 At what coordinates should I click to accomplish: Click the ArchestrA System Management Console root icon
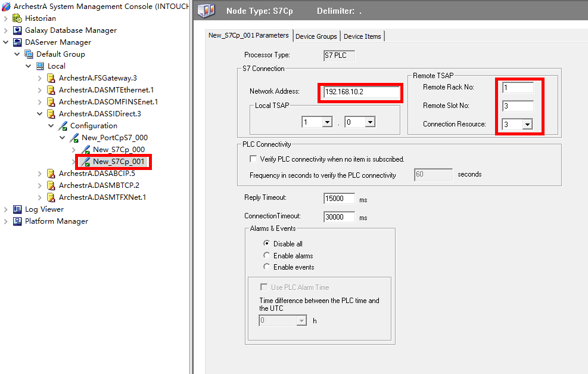(x=7, y=7)
